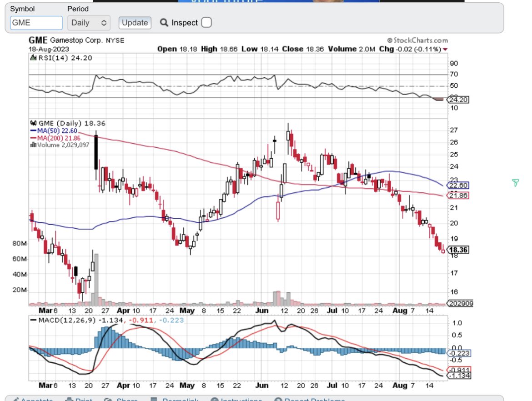
Task: Click the 'Symbol' field label
Action: pyautogui.click(x=22, y=9)
